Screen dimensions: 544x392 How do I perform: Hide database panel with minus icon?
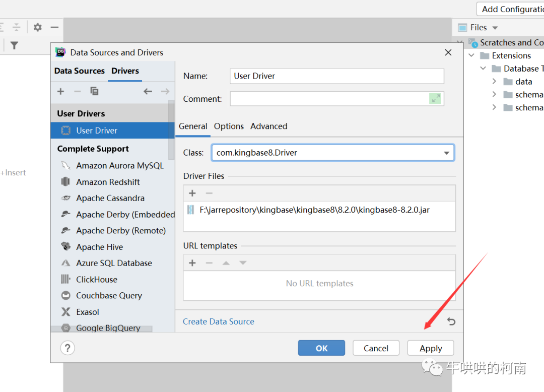click(x=54, y=27)
